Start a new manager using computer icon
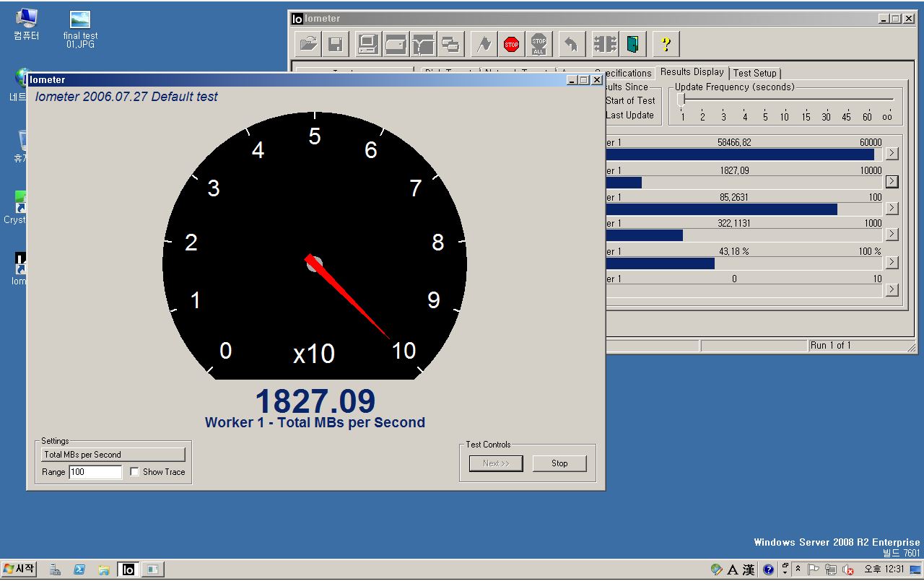Image resolution: width=924 pixels, height=581 pixels. [x=368, y=44]
